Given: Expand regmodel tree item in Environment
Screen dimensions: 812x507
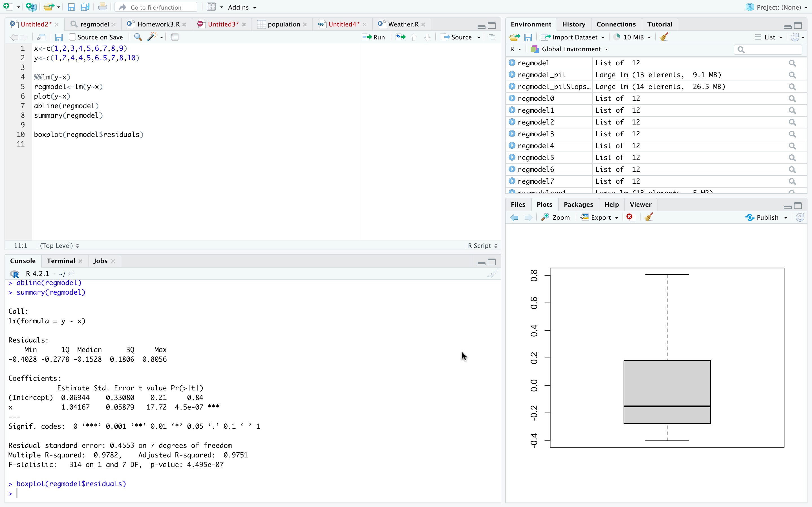Looking at the screenshot, I should point(513,63).
